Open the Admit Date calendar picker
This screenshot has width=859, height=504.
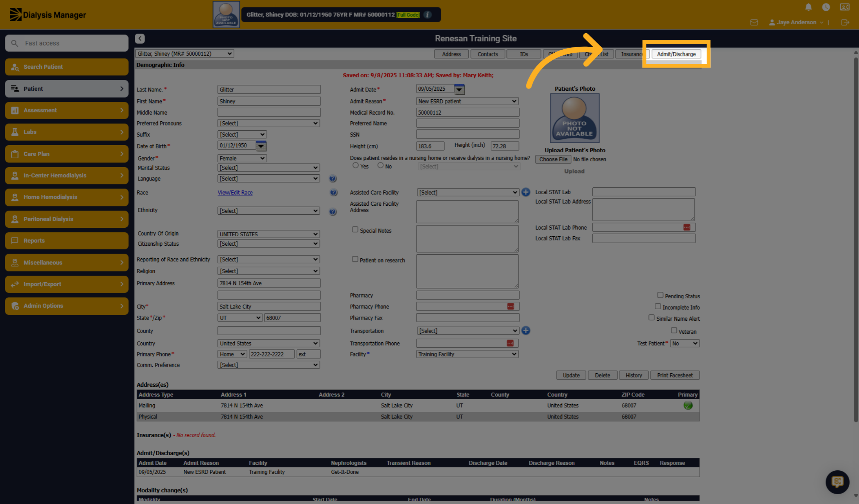point(459,89)
